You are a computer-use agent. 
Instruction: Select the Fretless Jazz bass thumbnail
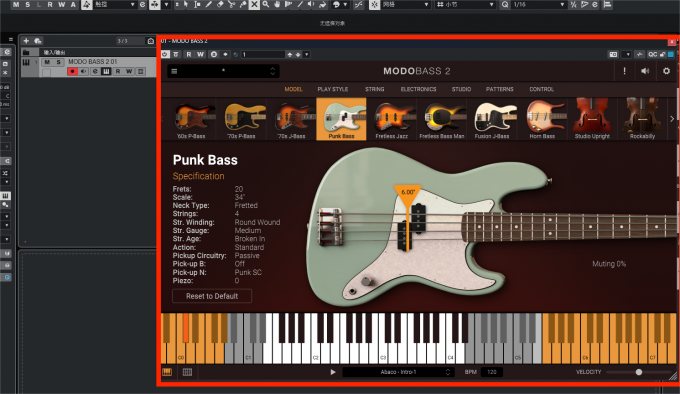point(392,119)
